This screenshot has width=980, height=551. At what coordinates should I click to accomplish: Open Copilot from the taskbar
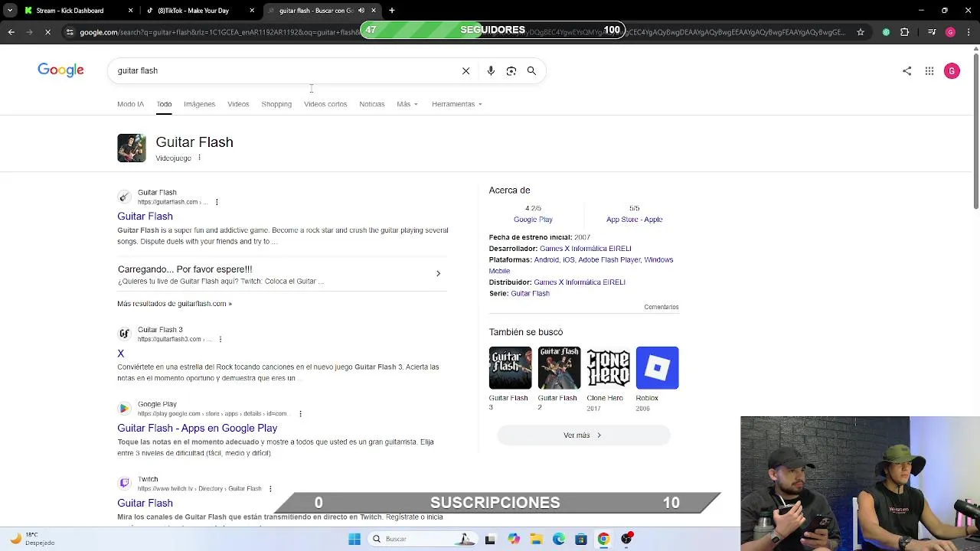(514, 539)
